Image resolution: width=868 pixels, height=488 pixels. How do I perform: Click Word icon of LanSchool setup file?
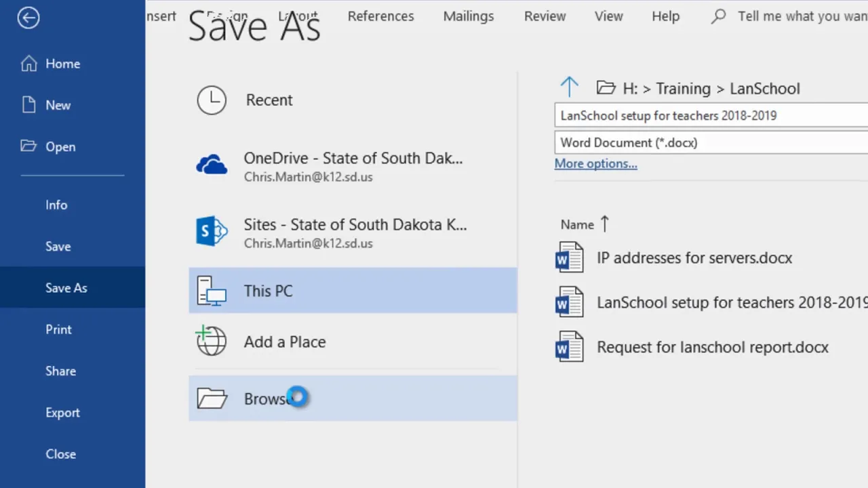pos(569,302)
